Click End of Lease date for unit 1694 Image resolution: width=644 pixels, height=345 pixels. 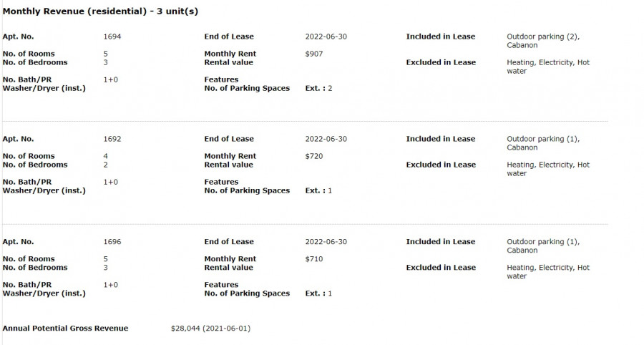tap(326, 37)
